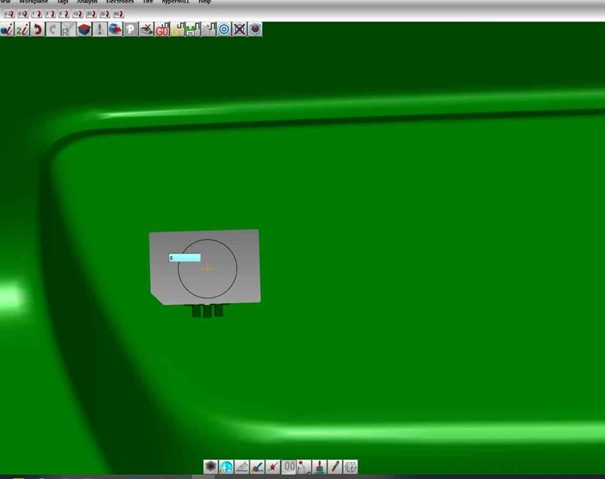This screenshot has height=479, width=605.
Task: Click the red star point icon
Action: click(273, 467)
